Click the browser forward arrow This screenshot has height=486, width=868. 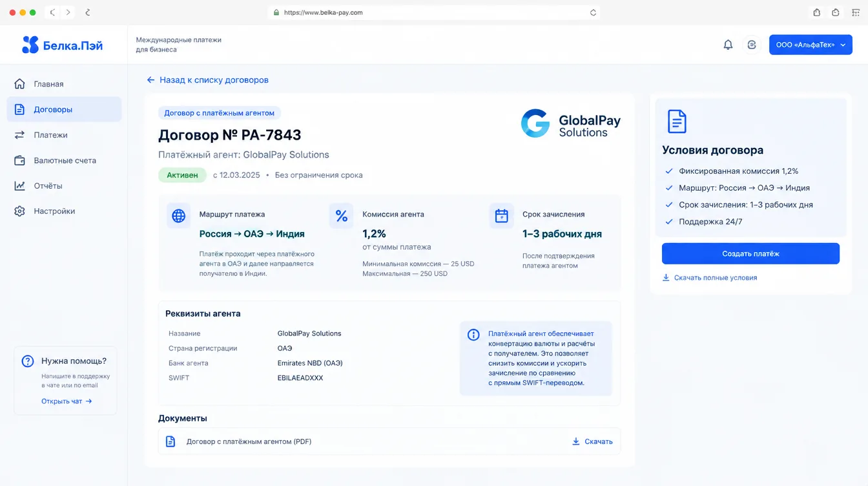click(x=68, y=12)
